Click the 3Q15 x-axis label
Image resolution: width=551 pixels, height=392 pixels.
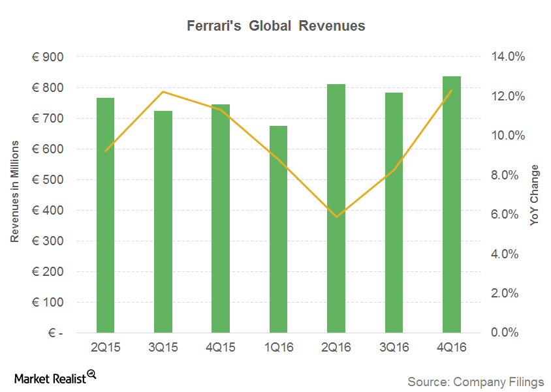[x=163, y=348]
